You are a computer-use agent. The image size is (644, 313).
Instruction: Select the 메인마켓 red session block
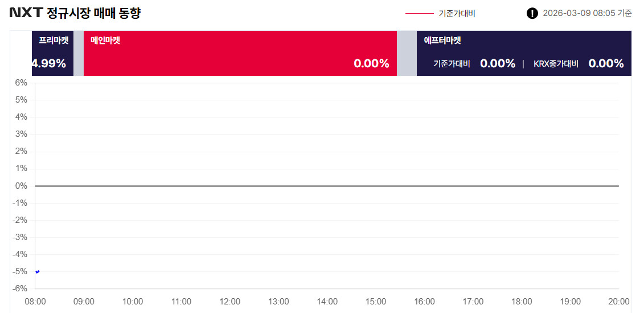click(x=240, y=53)
